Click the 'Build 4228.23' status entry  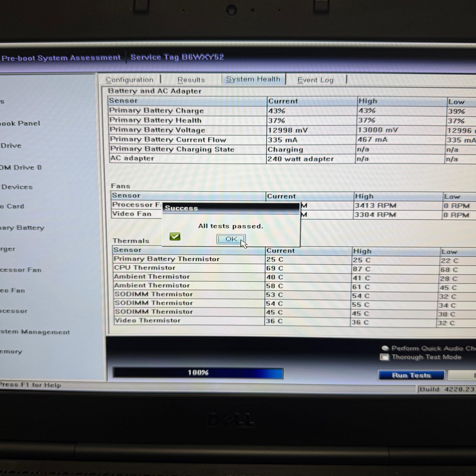(x=447, y=389)
